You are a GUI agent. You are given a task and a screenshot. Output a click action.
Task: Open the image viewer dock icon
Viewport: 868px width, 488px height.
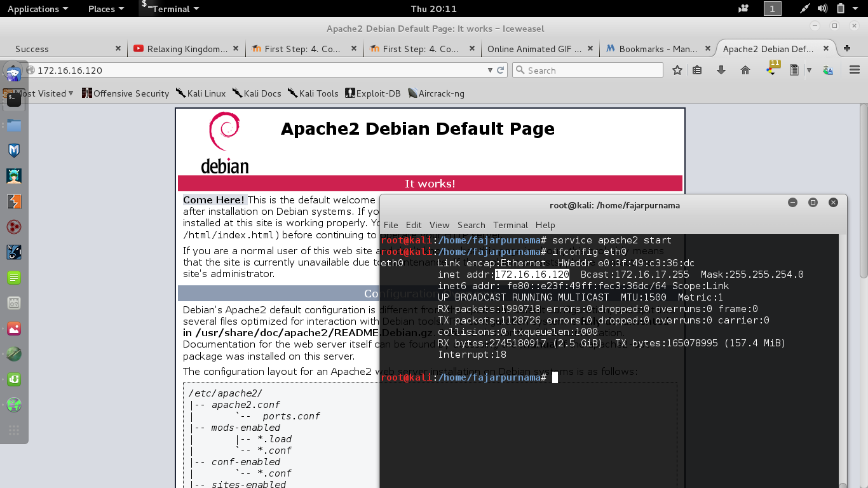tap(13, 329)
